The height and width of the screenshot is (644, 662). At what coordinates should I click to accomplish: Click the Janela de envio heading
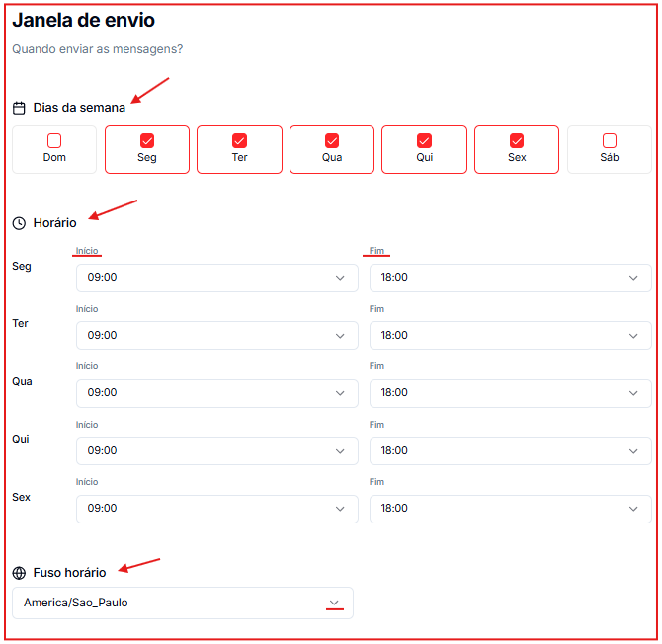tap(84, 21)
